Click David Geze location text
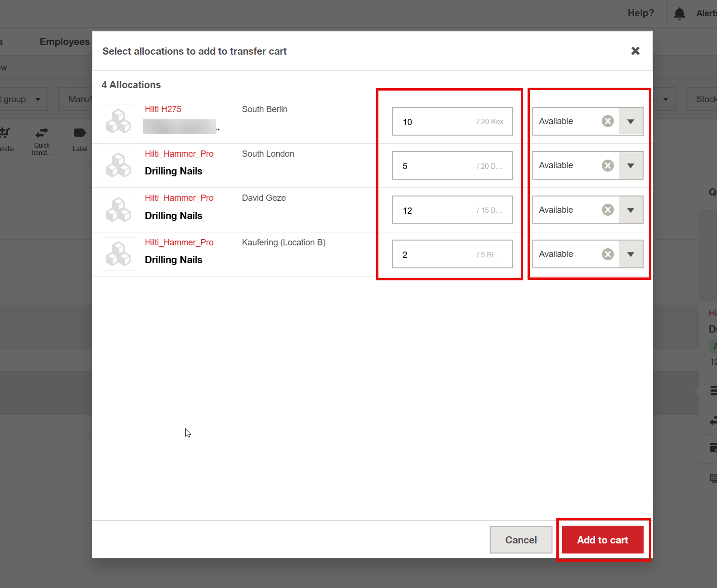 (264, 198)
